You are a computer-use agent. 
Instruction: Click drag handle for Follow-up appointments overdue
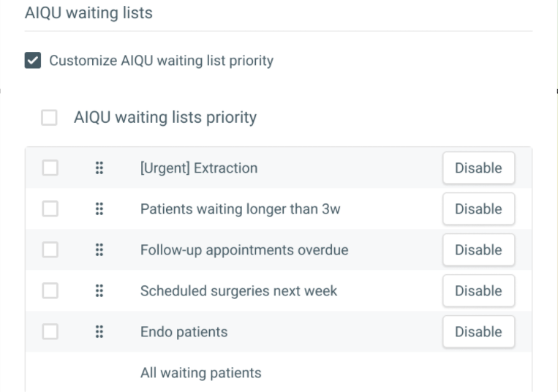click(99, 250)
